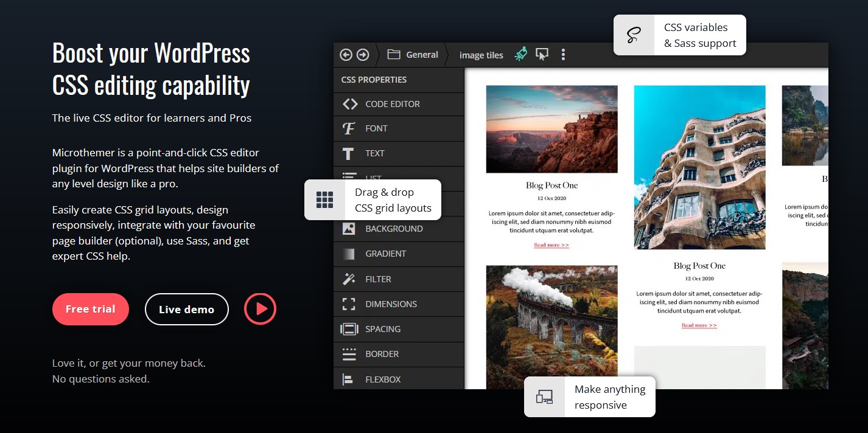Viewport: 868px width, 433px height.
Task: Click the Free trial button
Action: 91,309
